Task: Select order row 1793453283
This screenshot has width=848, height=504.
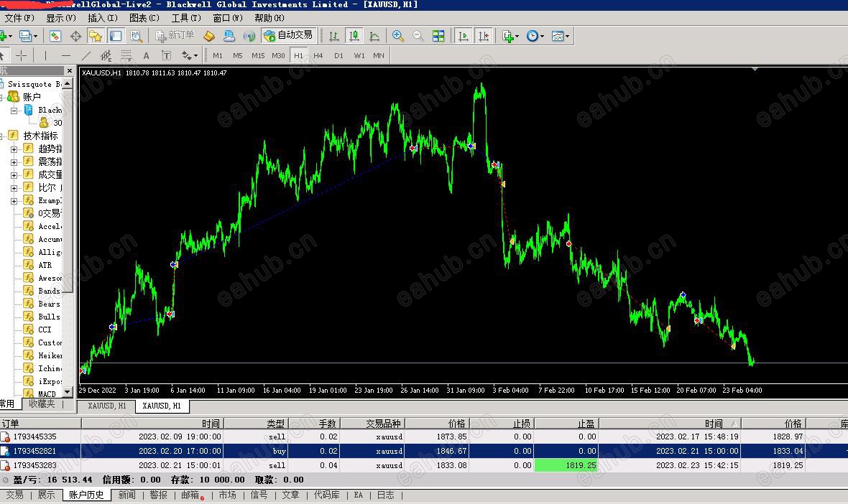Action: [424, 465]
